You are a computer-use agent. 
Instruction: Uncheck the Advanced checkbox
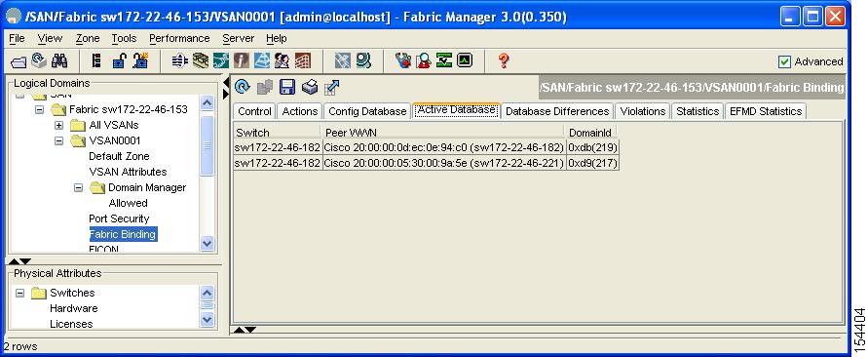(784, 62)
